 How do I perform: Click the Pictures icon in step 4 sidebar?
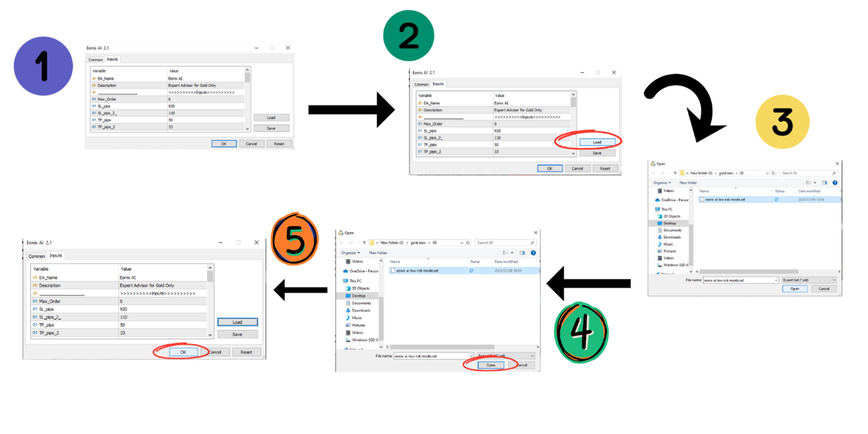tap(348, 325)
